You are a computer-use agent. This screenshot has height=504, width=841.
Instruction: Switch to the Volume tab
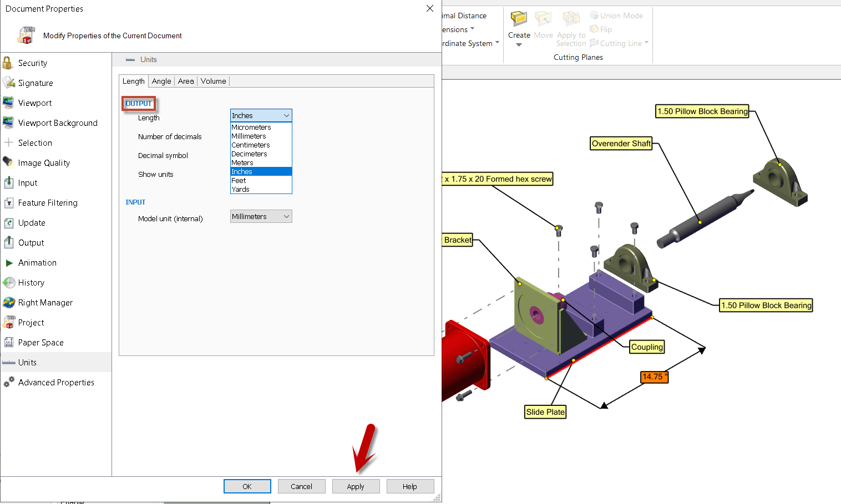[x=213, y=82]
